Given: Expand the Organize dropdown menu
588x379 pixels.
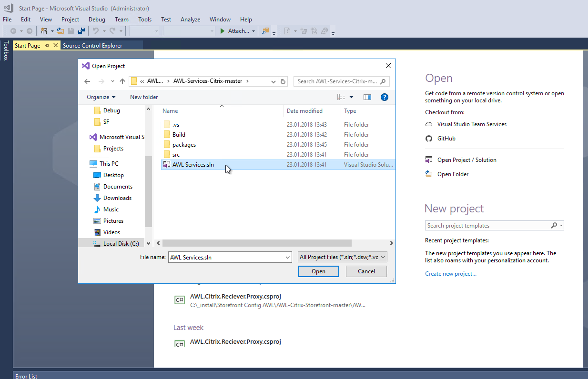Looking at the screenshot, I should (x=101, y=97).
